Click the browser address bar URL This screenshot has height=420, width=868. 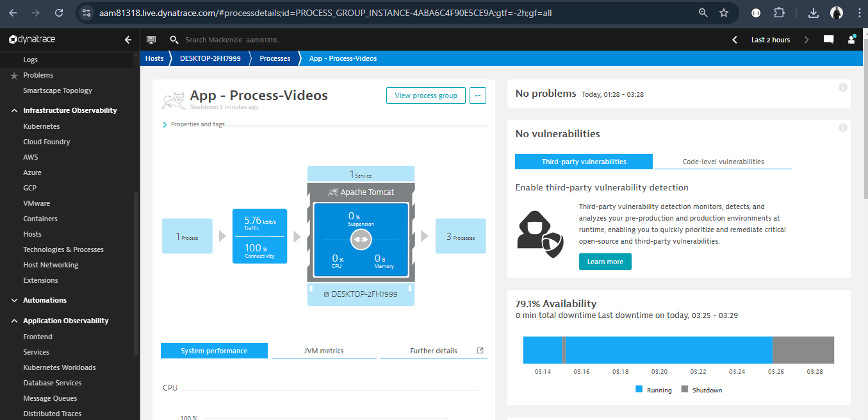[325, 13]
